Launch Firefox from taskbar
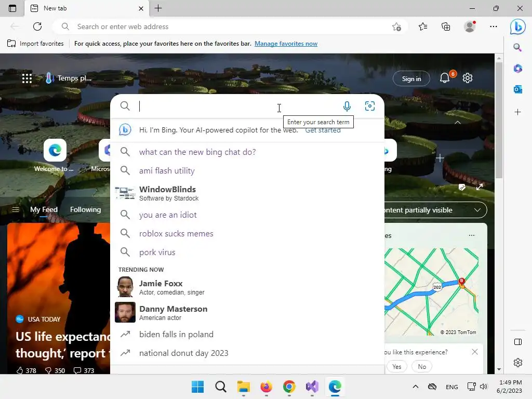Viewport: 532px width, 399px height. click(266, 387)
